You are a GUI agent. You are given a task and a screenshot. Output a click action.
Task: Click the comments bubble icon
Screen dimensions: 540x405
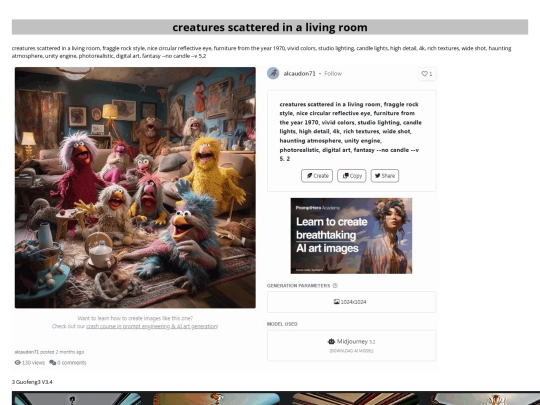coord(52,362)
